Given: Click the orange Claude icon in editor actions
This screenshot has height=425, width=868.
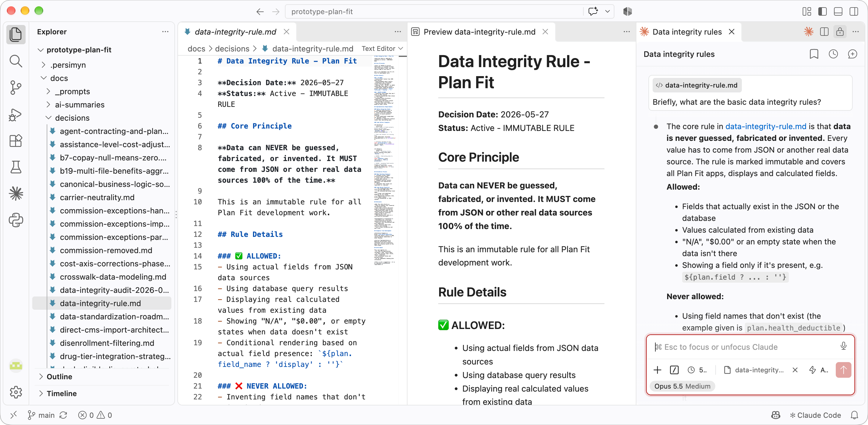Looking at the screenshot, I should click(809, 32).
